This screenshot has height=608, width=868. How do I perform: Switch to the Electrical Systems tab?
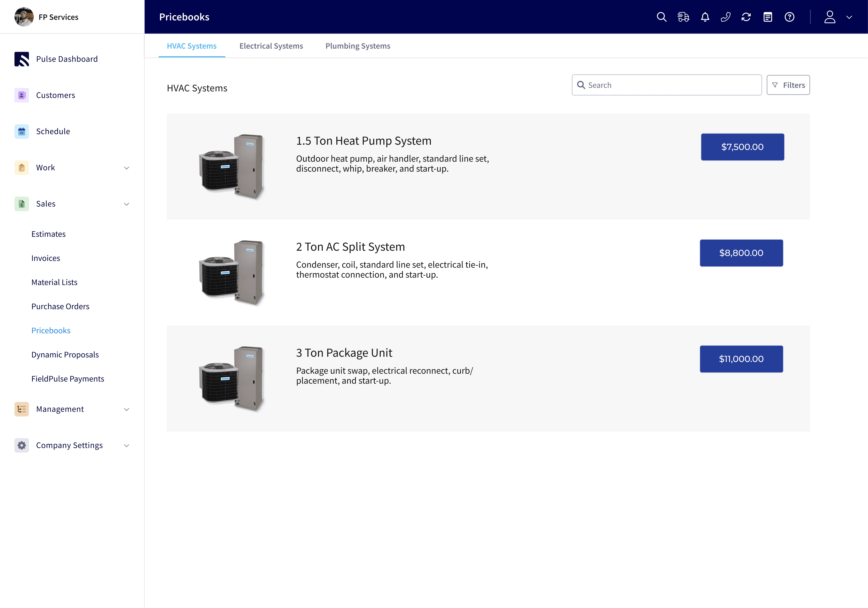click(x=271, y=46)
